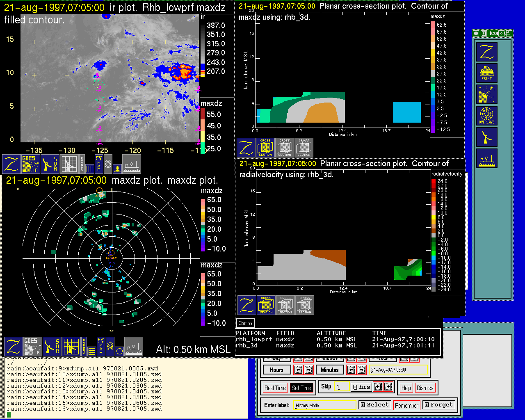Select the GOES IR icon in the ir plot toolbar

pyautogui.click(x=31, y=164)
